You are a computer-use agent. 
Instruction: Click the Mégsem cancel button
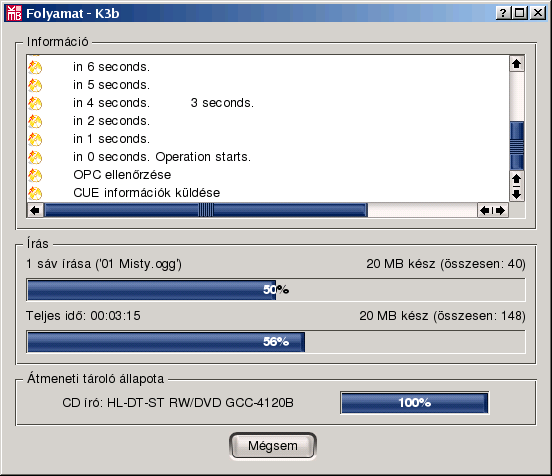coord(272,446)
